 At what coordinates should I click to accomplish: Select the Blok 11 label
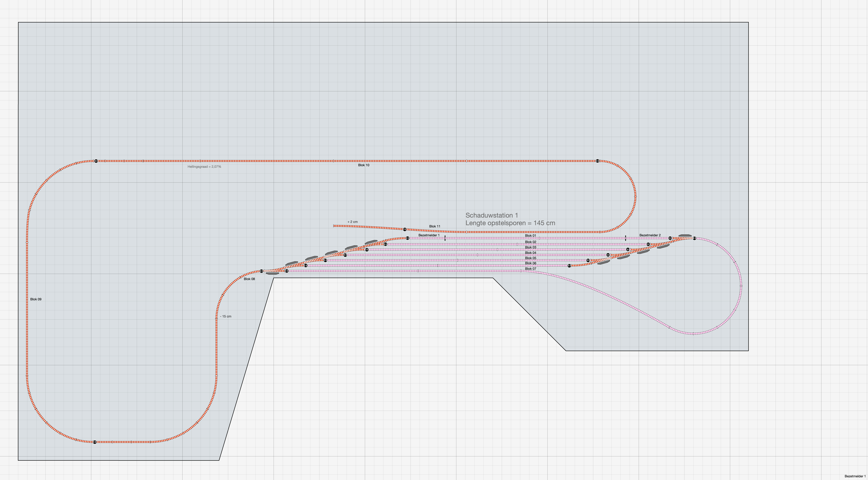point(435,227)
